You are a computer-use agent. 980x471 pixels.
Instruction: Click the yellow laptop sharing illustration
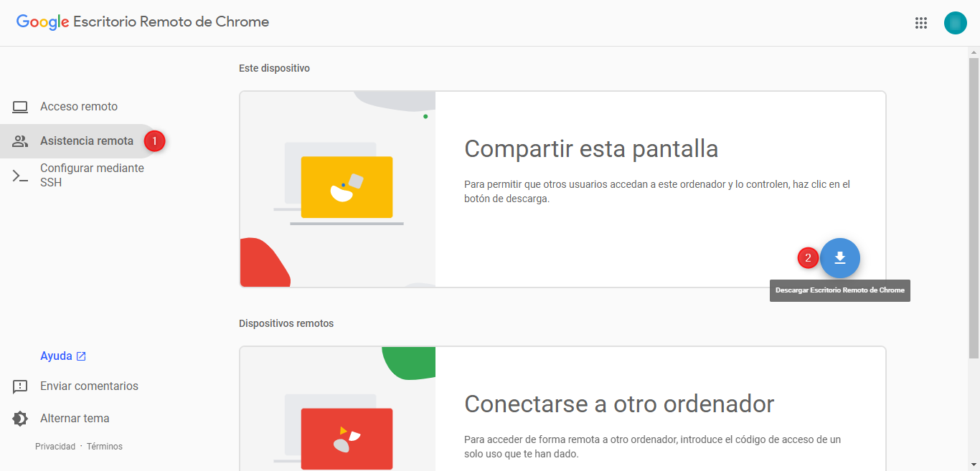click(347, 187)
